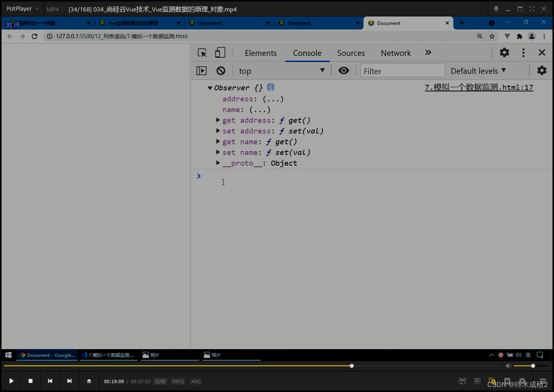Show the console sidebar
The height and width of the screenshot is (392, 554).
click(x=201, y=71)
